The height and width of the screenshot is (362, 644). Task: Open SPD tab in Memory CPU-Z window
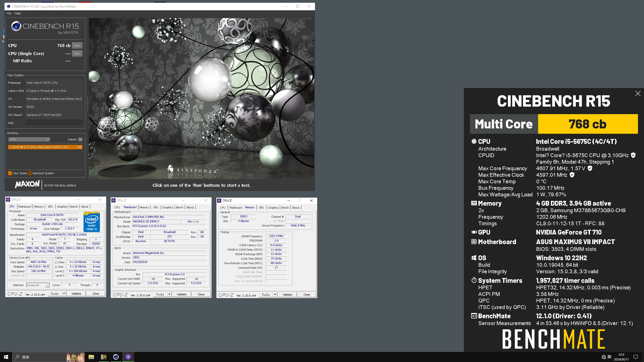pyautogui.click(x=261, y=208)
